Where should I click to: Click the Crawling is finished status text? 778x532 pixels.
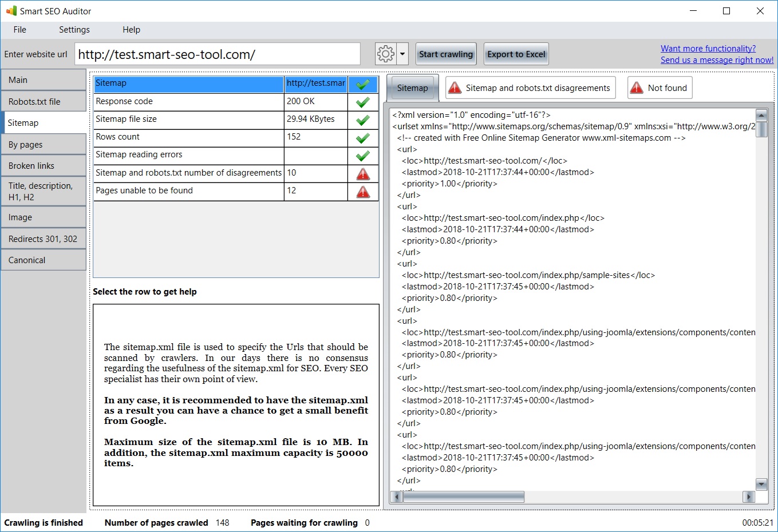pos(44,523)
